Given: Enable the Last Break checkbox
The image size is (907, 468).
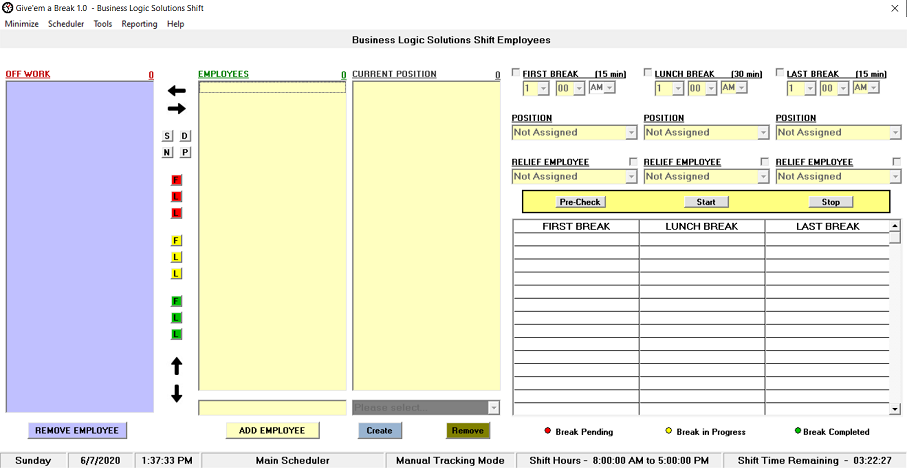Looking at the screenshot, I should (780, 73).
